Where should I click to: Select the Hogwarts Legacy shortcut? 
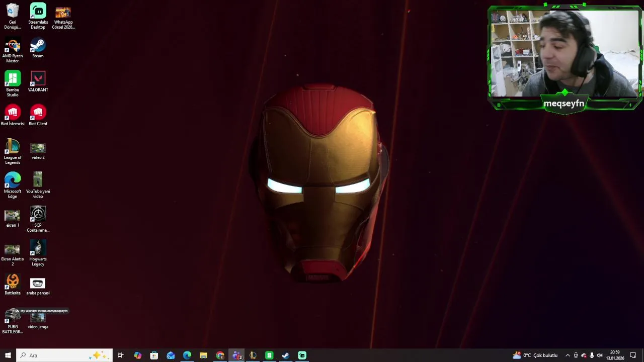tap(38, 253)
